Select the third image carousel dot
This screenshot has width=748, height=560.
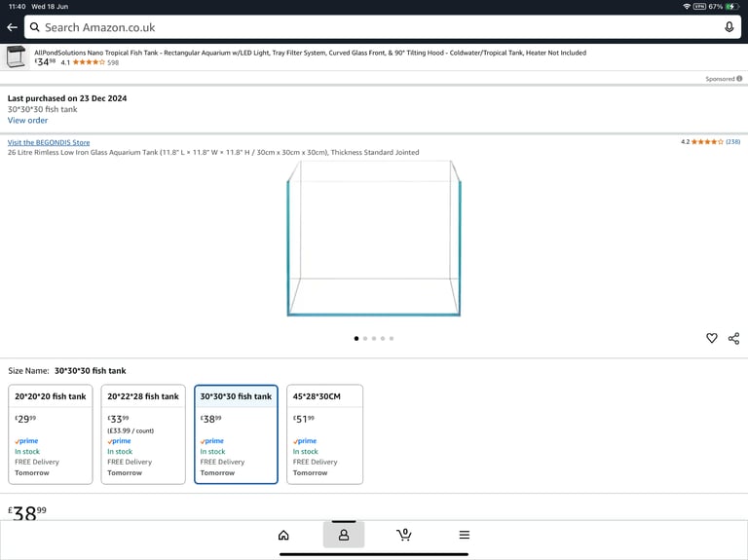(x=374, y=338)
